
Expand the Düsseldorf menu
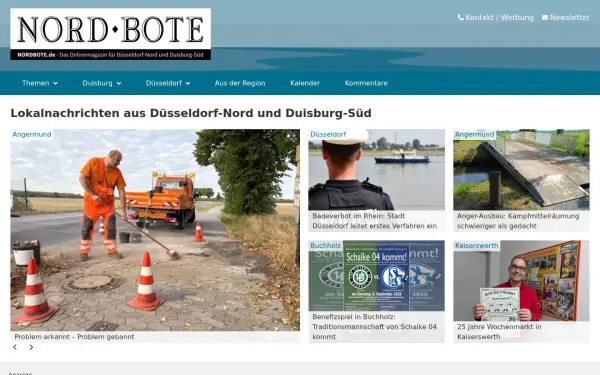point(168,83)
